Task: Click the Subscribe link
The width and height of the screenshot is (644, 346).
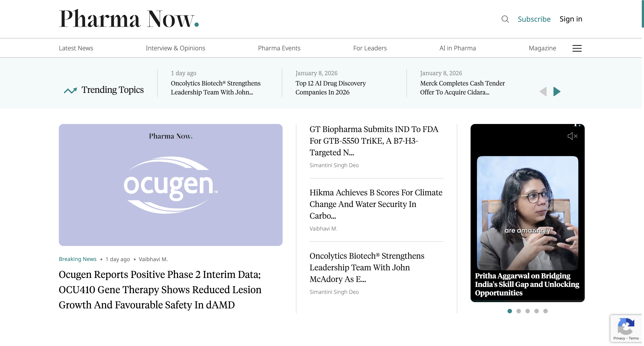Action: click(x=534, y=19)
